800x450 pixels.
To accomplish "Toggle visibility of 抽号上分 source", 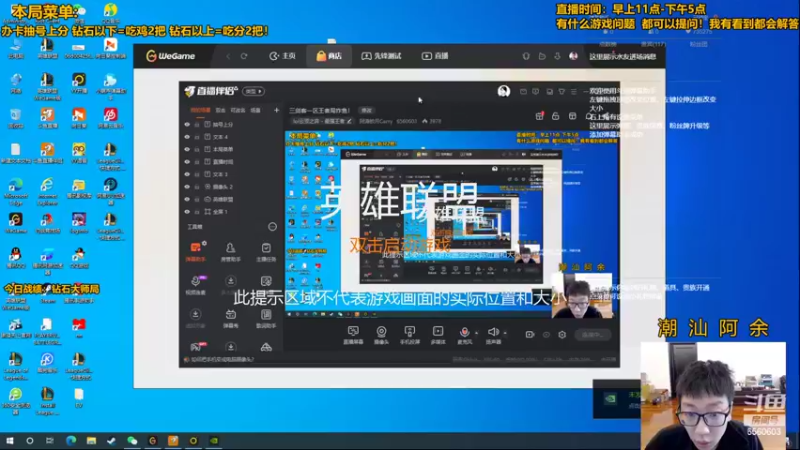I will click(187, 124).
